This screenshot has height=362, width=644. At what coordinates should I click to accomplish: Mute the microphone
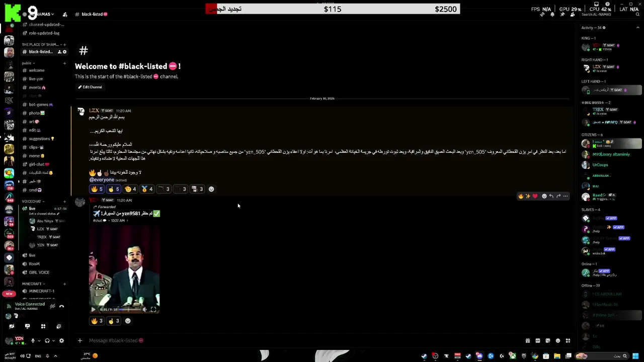pyautogui.click(x=33, y=341)
